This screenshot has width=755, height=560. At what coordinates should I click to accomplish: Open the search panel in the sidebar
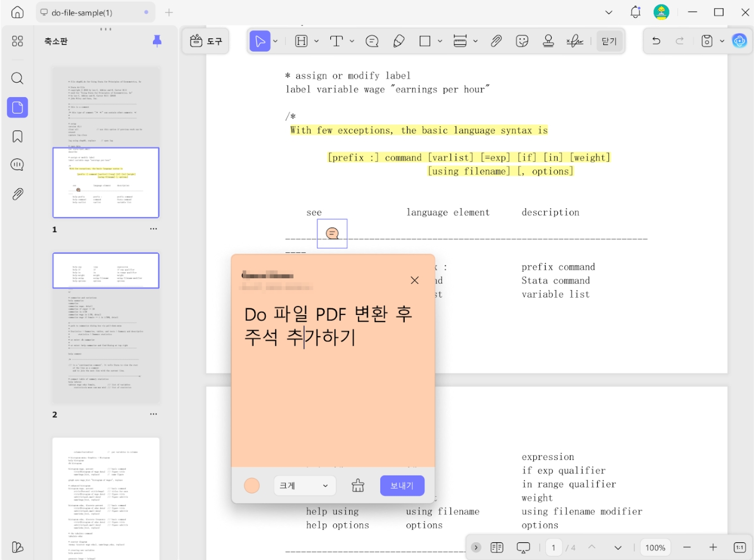coord(17,78)
